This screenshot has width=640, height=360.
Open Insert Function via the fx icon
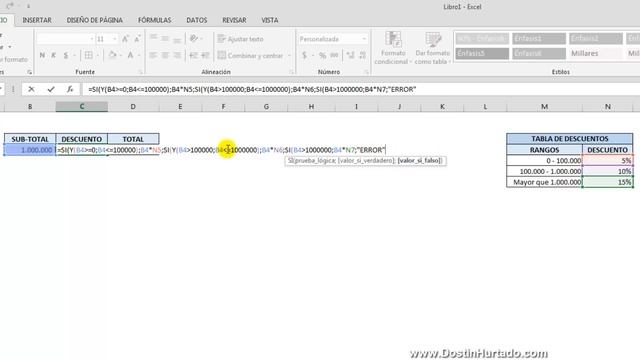click(x=70, y=89)
